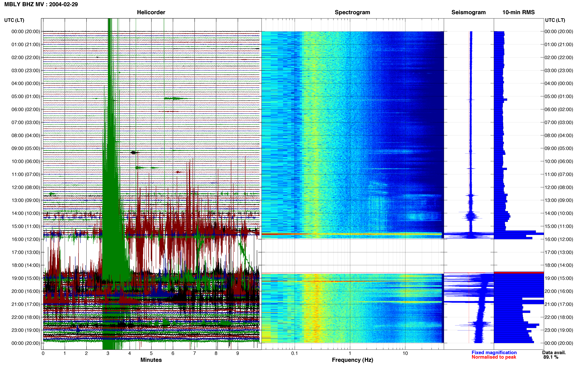
Task: Click "20:00 (16:00)" on the RMS time axis
Action: pos(559,291)
